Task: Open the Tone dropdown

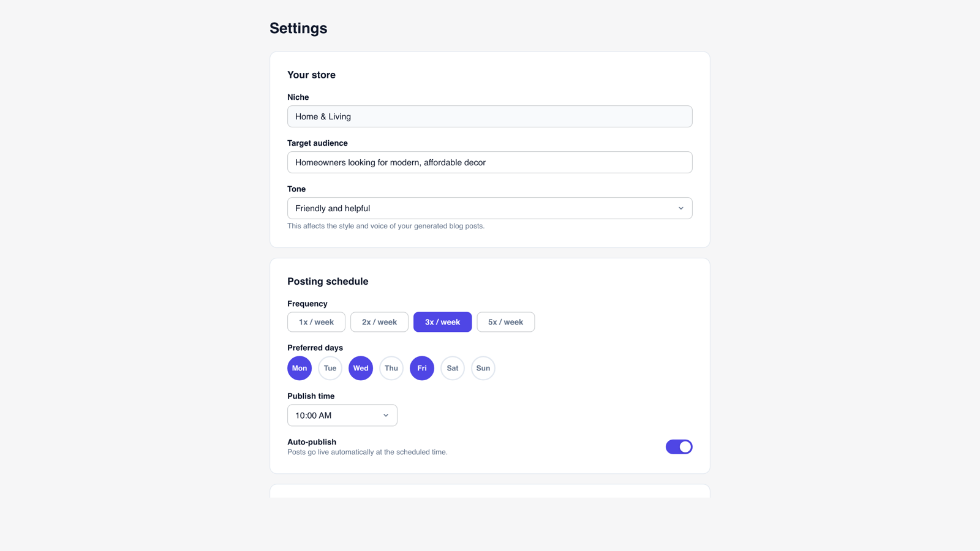Action: click(489, 208)
